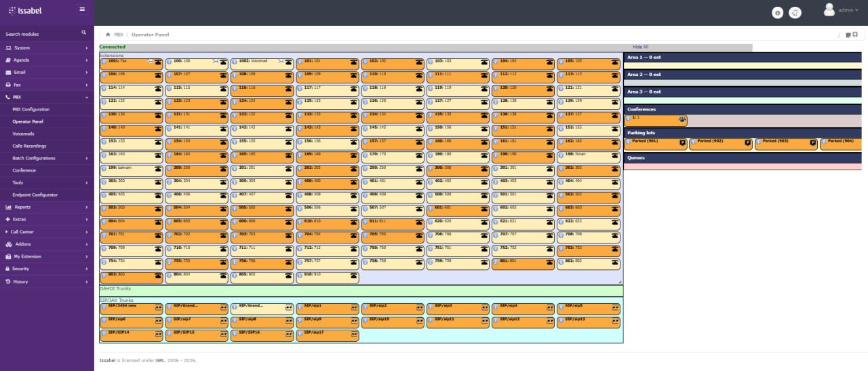The height and width of the screenshot is (371, 868).
Task: Expand the Agenda menu chevron
Action: 87,60
